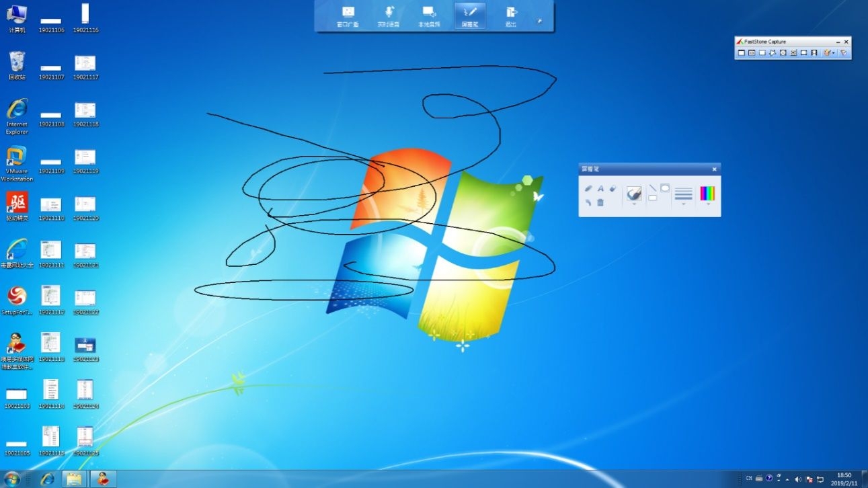The width and height of the screenshot is (868, 488).
Task: Choose the rectangle shape tool
Action: [652, 198]
